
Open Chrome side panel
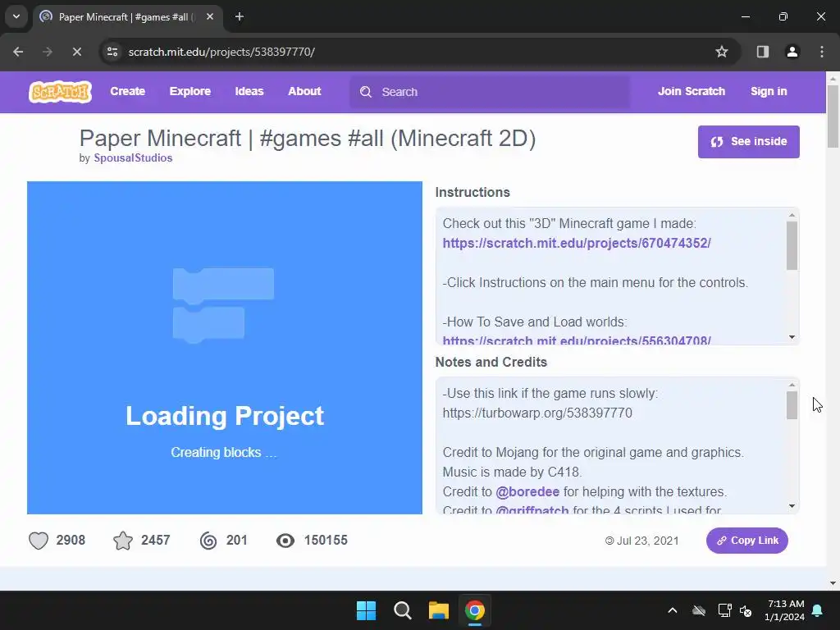coord(763,52)
